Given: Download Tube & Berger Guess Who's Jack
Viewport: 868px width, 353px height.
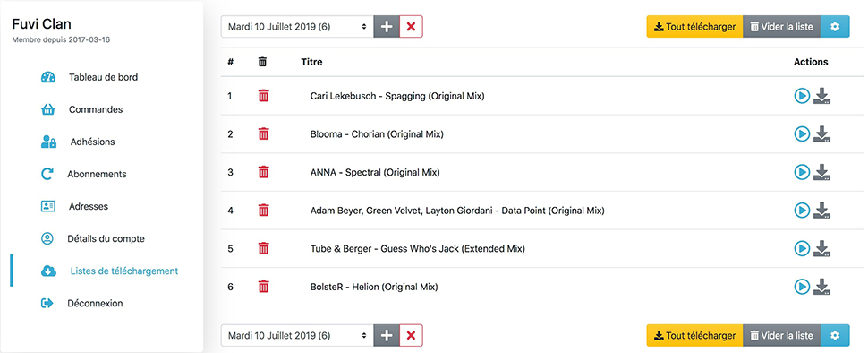Looking at the screenshot, I should point(822,249).
